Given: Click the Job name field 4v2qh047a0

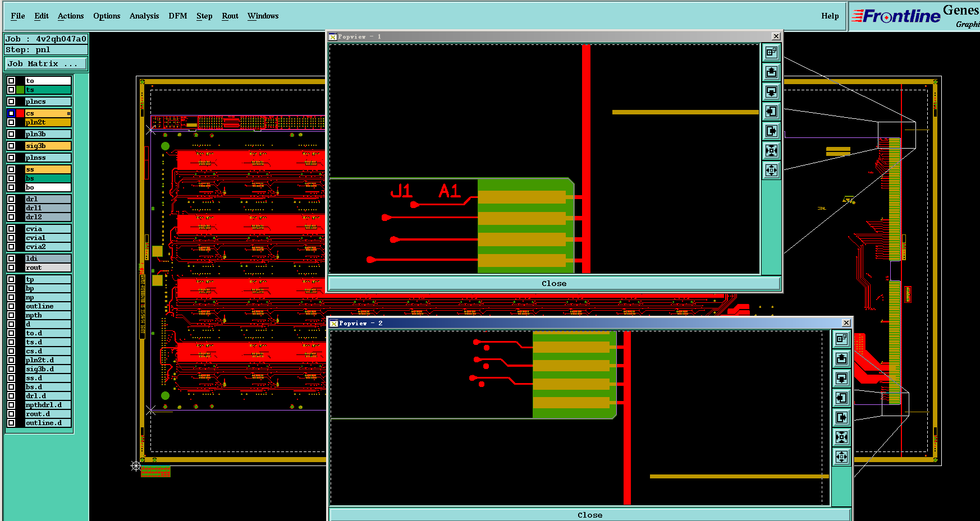Looking at the screenshot, I should tap(46, 39).
